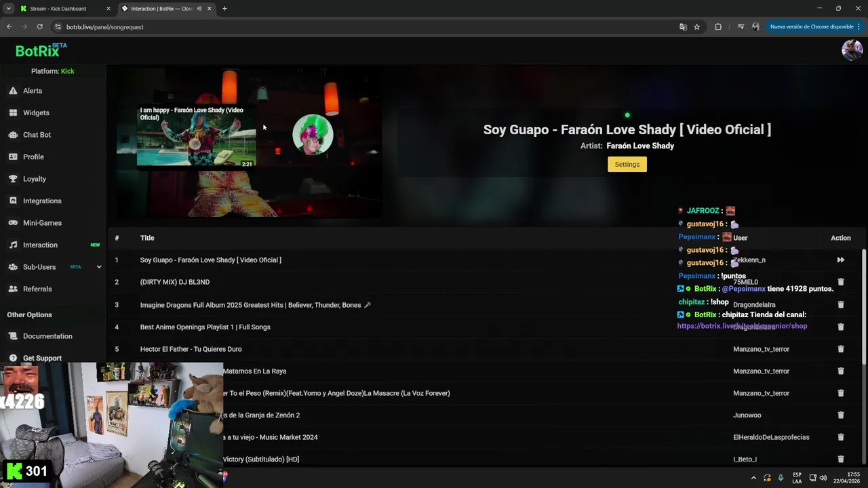
Task: Skip the Soy Guapo song with the forward icon
Action: 840,260
